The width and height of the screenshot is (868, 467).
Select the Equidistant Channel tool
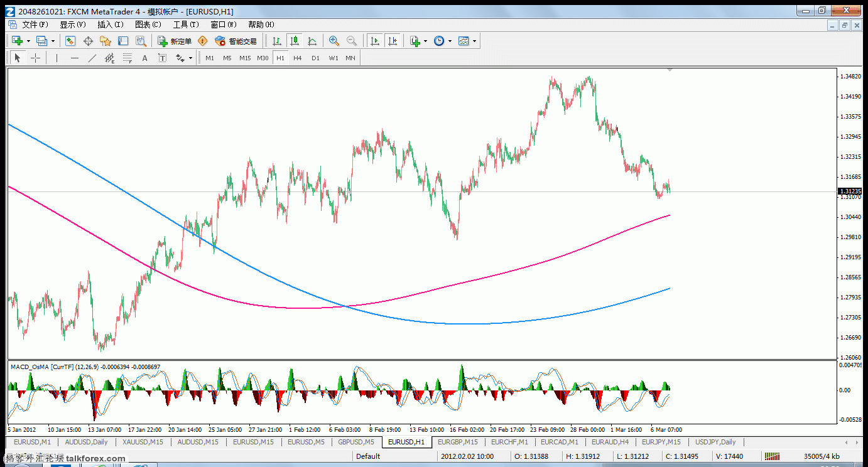[x=110, y=58]
